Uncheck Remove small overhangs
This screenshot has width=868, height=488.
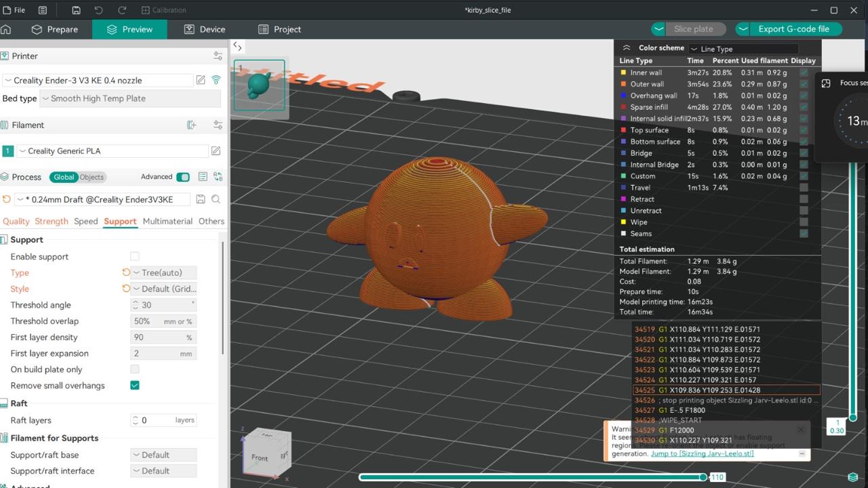pos(135,386)
